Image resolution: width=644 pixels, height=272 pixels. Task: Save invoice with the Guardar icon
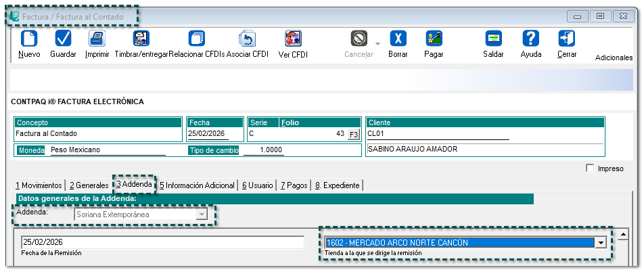[x=63, y=39]
